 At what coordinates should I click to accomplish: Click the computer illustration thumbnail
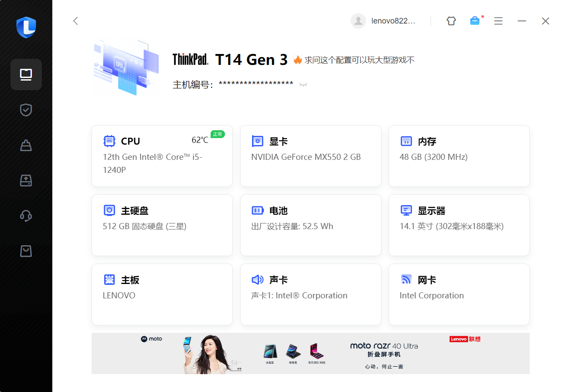point(126,67)
